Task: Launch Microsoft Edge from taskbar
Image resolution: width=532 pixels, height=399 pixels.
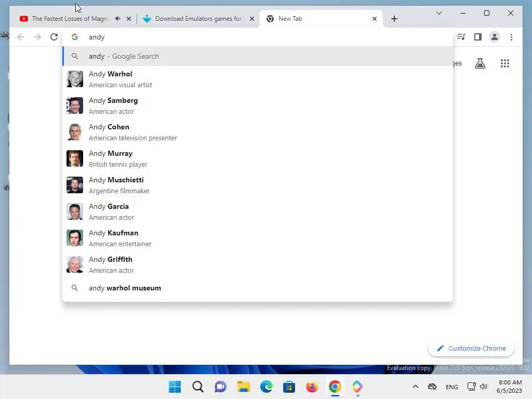Action: click(267, 387)
